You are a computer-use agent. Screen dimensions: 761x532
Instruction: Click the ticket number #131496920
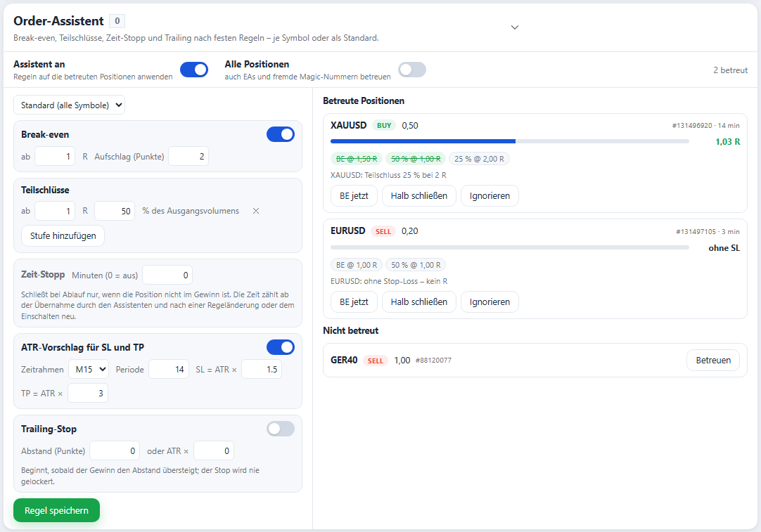pos(692,126)
